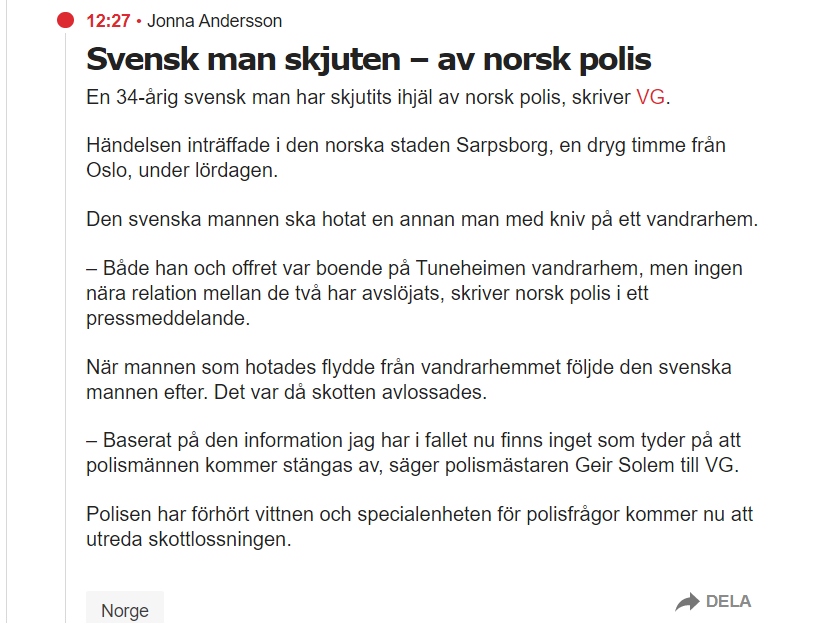Click author name Jonna Andersson
The image size is (820, 623).
(215, 21)
